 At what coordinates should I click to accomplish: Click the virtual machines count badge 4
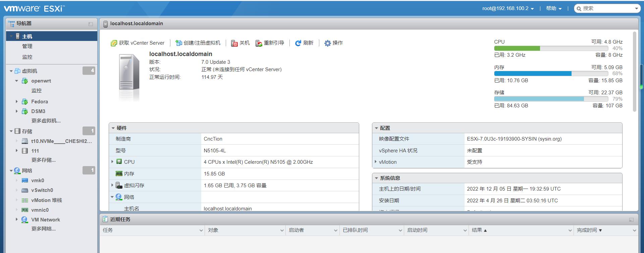click(89, 70)
